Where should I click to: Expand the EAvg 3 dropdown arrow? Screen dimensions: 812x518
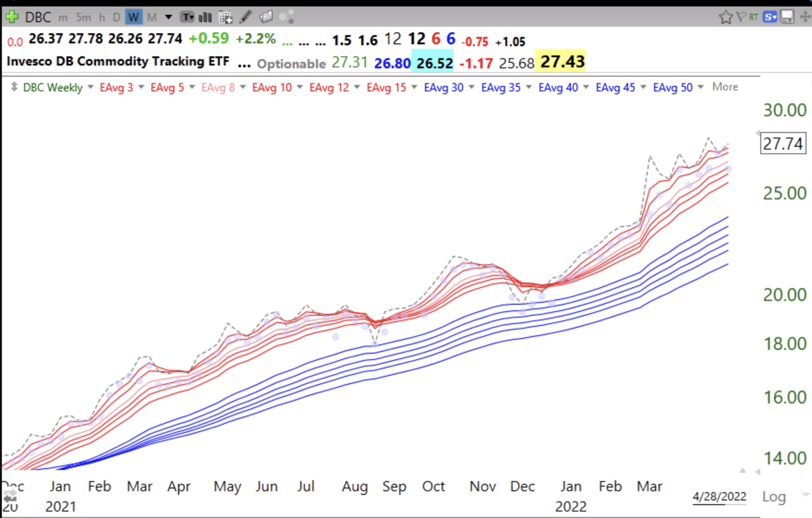click(141, 87)
